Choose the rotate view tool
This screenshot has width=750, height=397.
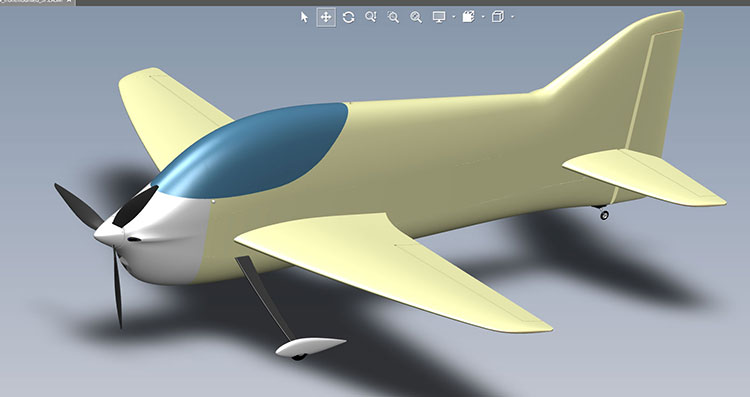coord(348,17)
